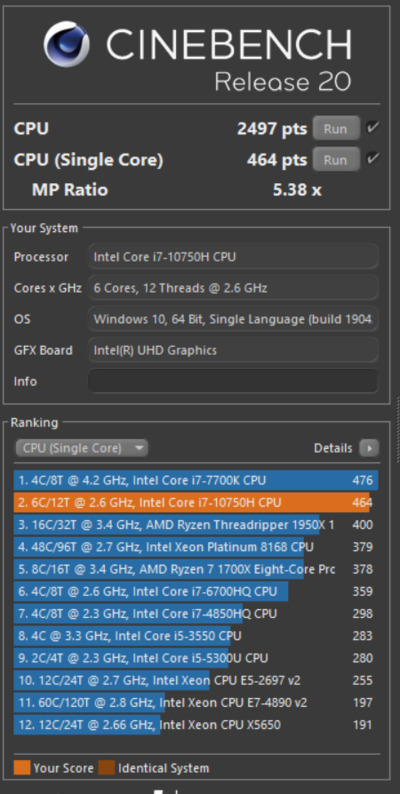The height and width of the screenshot is (794, 400).
Task: Click the score 191 in ranking list
Action: [363, 725]
